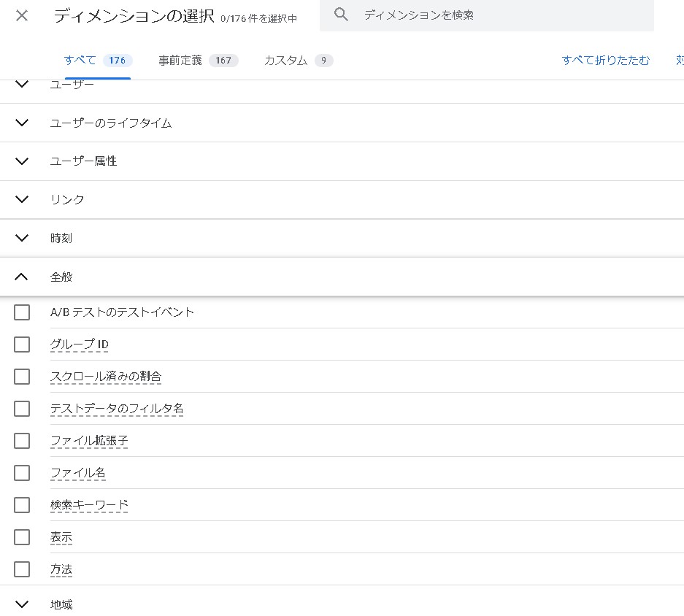Select the カスタム tab
684x616 pixels.
[x=298, y=61]
